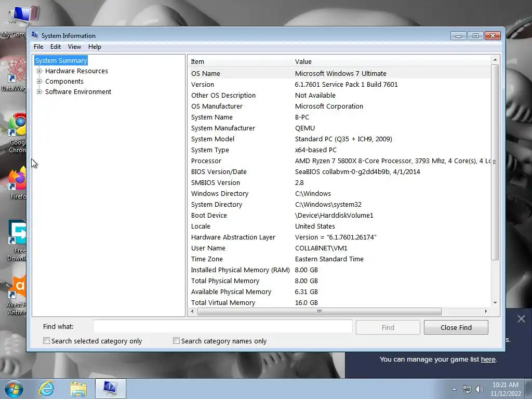The image size is (532, 399).
Task: Follow the 'here' link in notification
Action: tap(488, 360)
